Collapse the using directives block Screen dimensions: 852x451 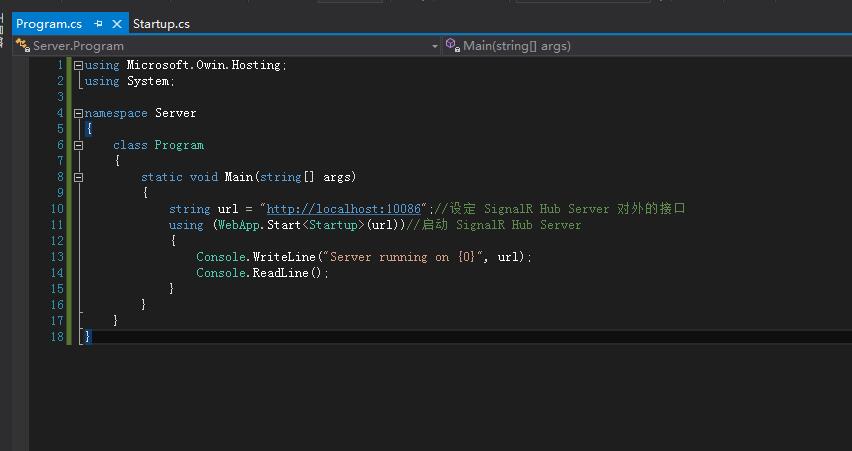(79, 65)
